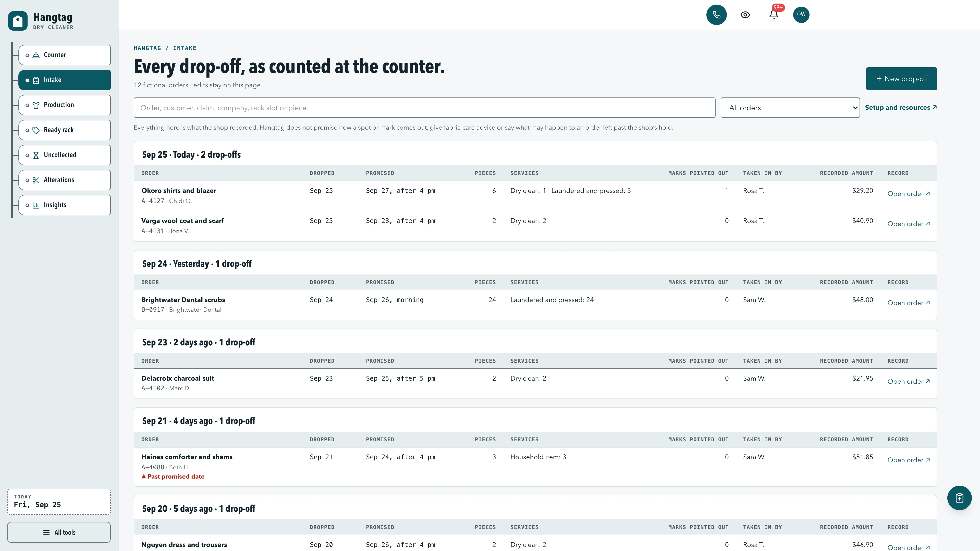980x551 pixels.
Task: Create a New drop-off
Action: pos(901,79)
